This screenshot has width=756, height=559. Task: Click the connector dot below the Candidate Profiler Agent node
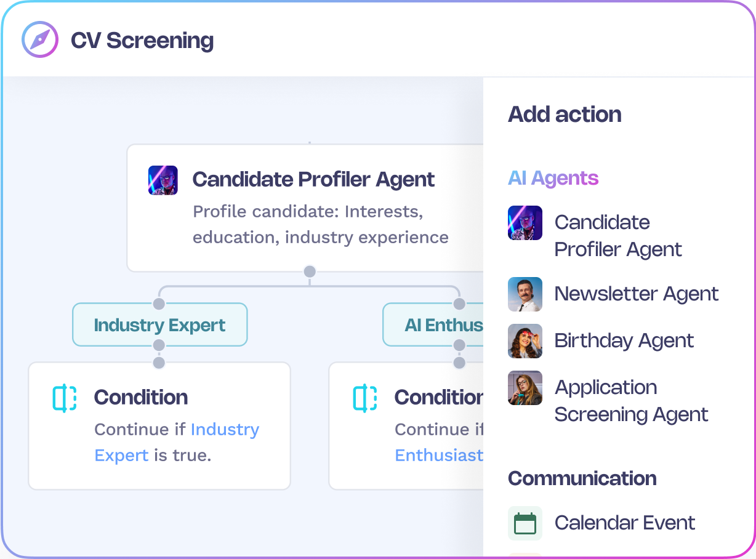tap(310, 271)
